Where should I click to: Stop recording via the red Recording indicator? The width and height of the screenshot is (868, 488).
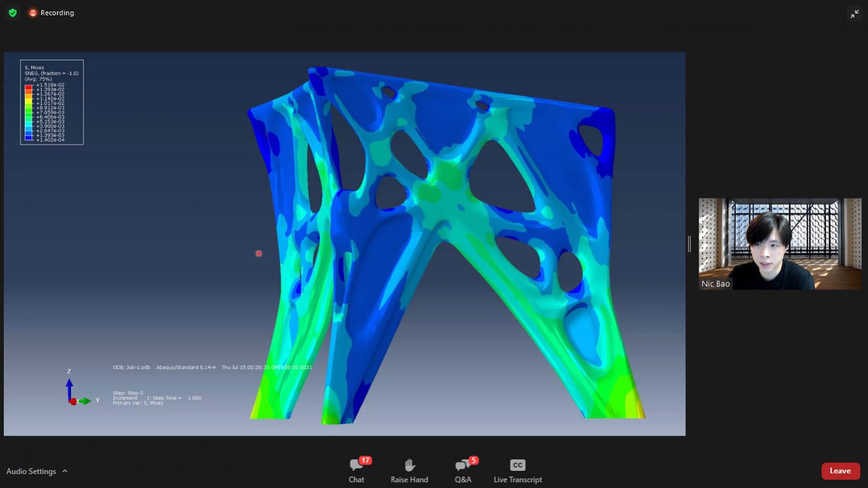(34, 12)
